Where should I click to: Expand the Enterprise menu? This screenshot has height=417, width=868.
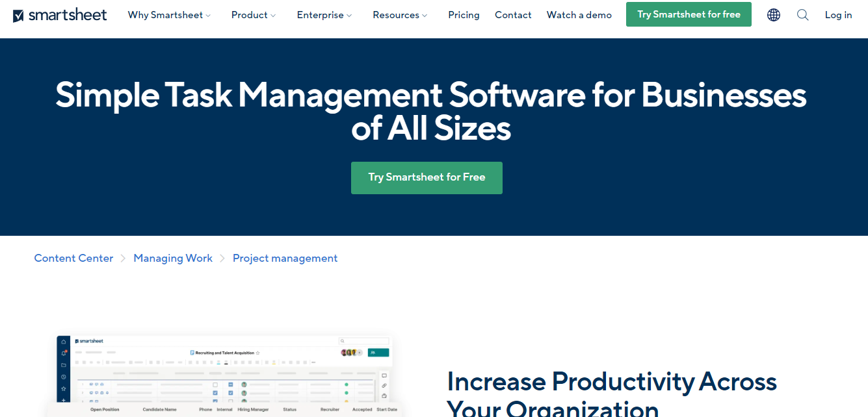pyautogui.click(x=324, y=15)
